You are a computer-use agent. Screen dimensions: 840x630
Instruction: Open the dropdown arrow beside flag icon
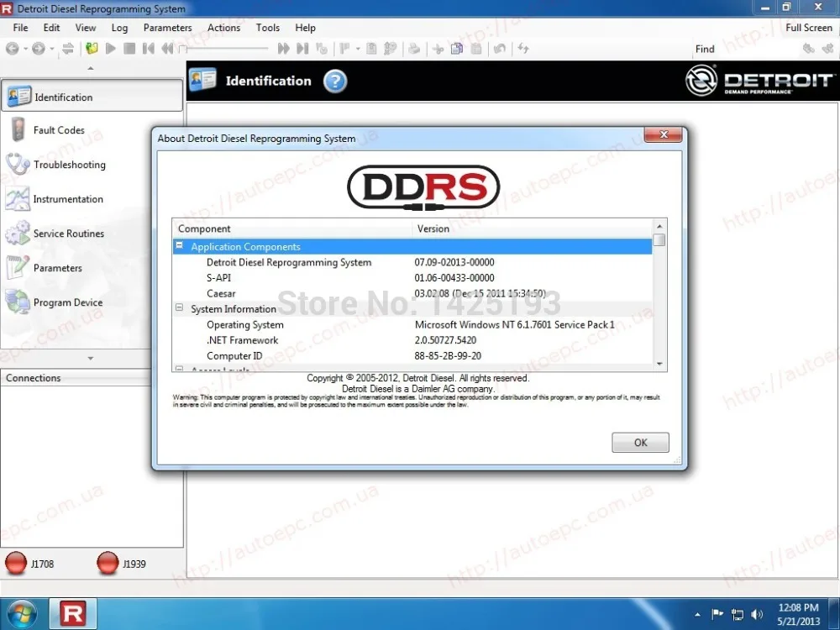coord(358,49)
